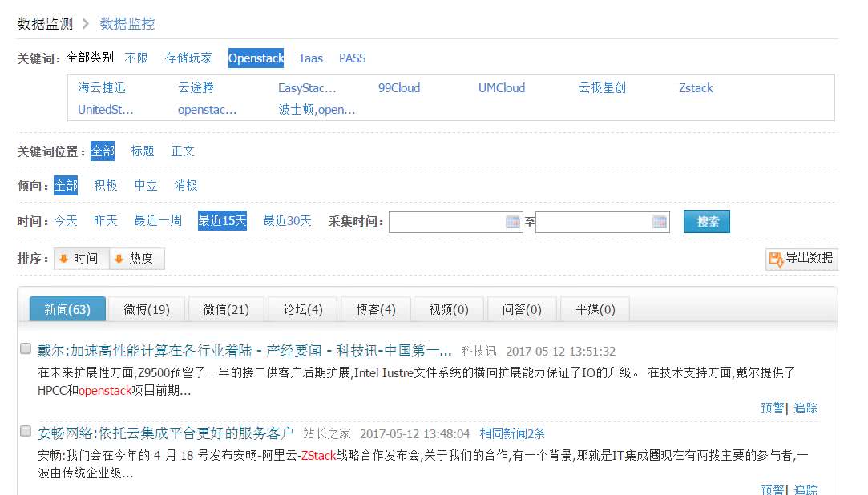This screenshot has width=868, height=495.
Task: Switch to the 新闻(63) tab
Action: click(x=67, y=309)
